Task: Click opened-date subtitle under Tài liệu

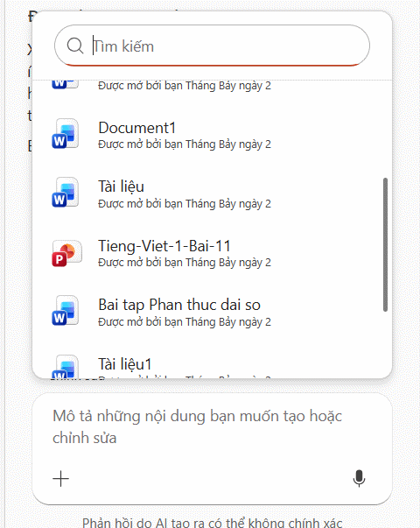Action: click(x=185, y=204)
